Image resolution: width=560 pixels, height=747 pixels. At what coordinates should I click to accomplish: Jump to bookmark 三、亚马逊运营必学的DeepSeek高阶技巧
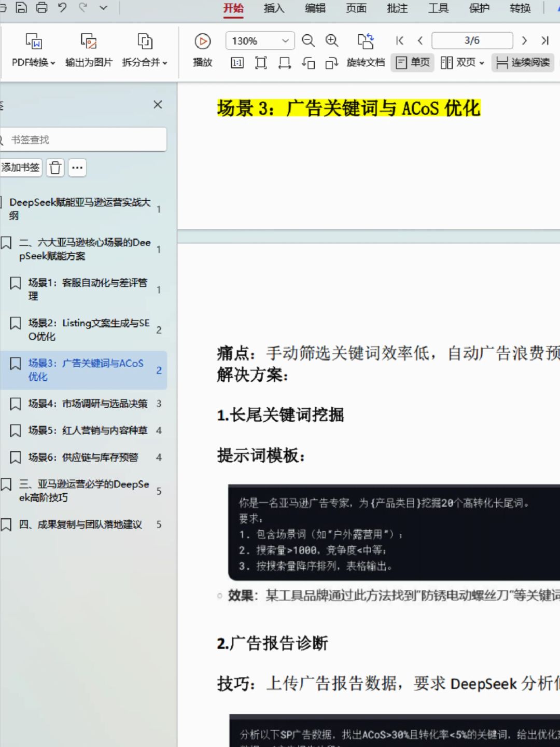[x=83, y=491]
